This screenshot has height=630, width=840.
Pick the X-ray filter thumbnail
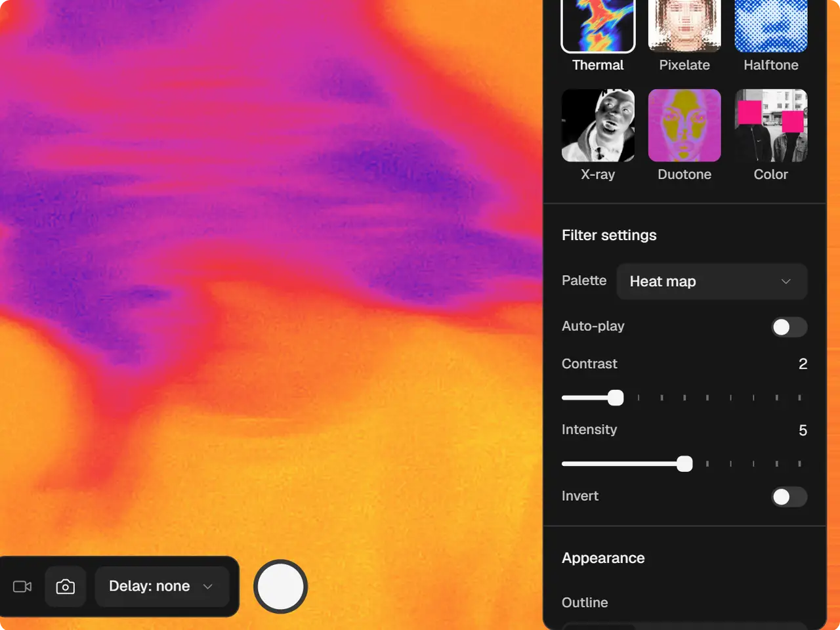tap(598, 125)
